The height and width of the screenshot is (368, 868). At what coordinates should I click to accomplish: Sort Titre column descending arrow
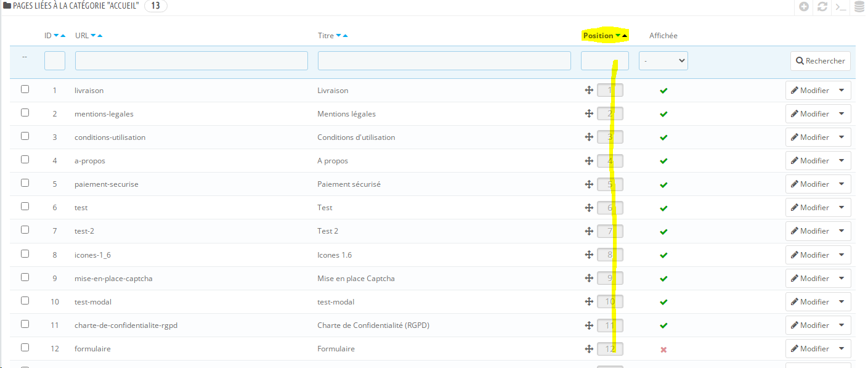[338, 36]
